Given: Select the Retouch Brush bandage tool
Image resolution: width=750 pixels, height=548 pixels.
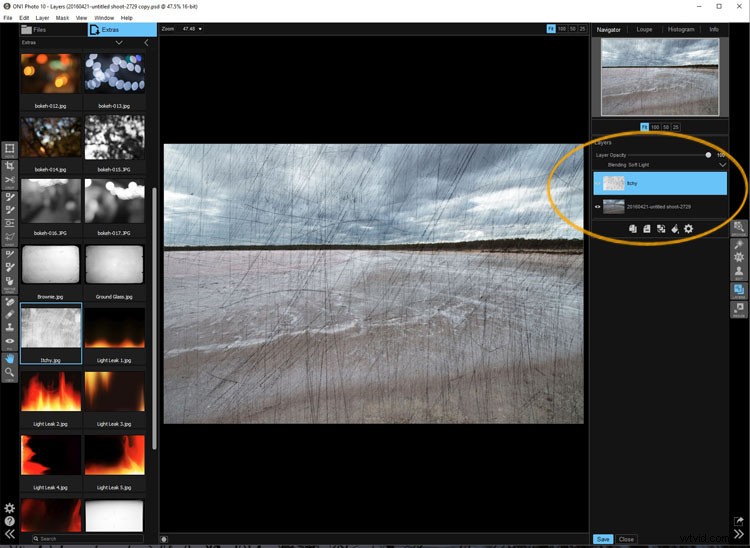Looking at the screenshot, I should click(9, 315).
